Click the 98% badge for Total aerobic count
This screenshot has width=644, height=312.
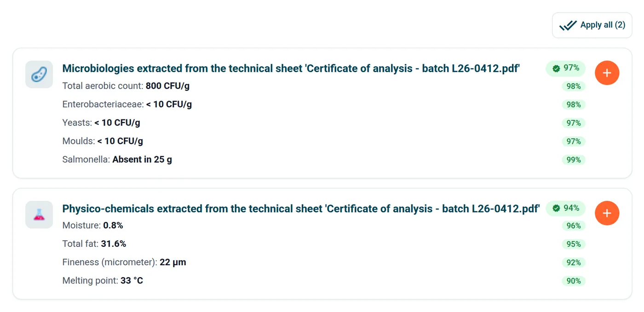point(574,86)
